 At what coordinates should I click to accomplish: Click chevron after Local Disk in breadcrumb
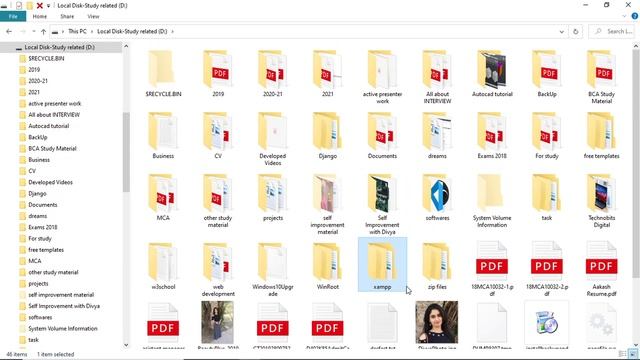(173, 31)
